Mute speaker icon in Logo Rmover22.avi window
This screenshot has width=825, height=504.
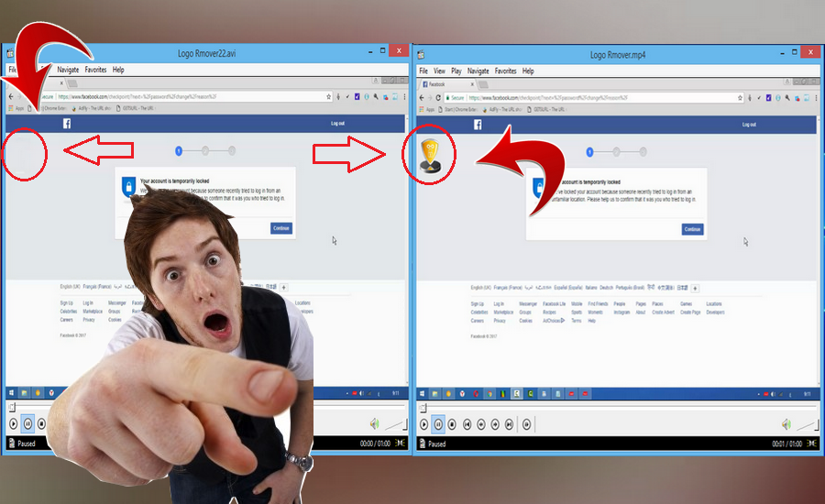375,423
